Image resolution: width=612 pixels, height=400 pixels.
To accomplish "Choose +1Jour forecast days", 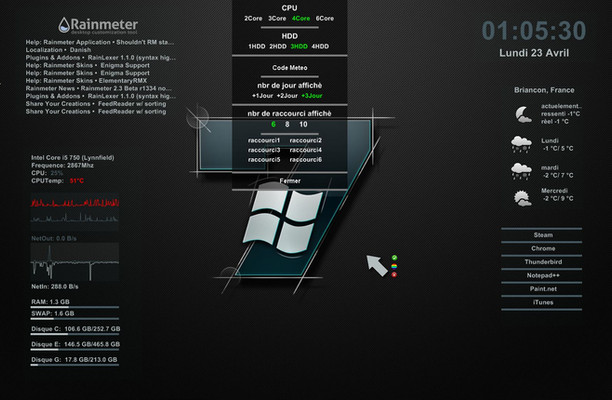I will (263, 96).
